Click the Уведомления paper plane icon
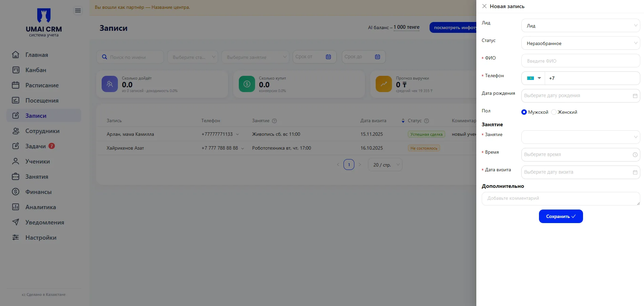Image resolution: width=644 pixels, height=306 pixels. [16, 222]
